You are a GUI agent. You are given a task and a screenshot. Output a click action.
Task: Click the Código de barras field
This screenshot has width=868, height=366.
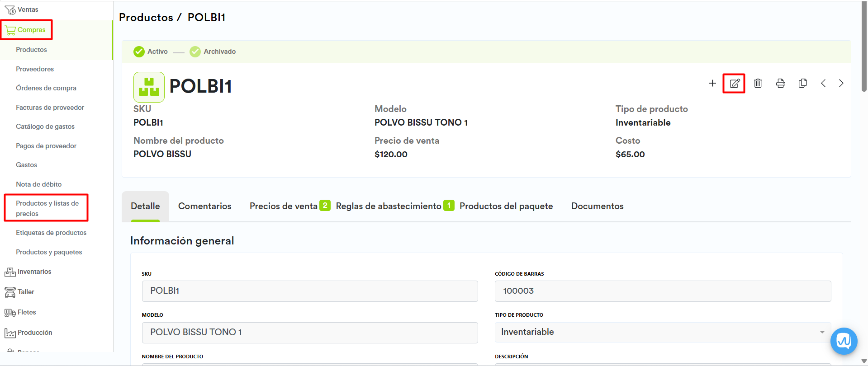point(662,291)
